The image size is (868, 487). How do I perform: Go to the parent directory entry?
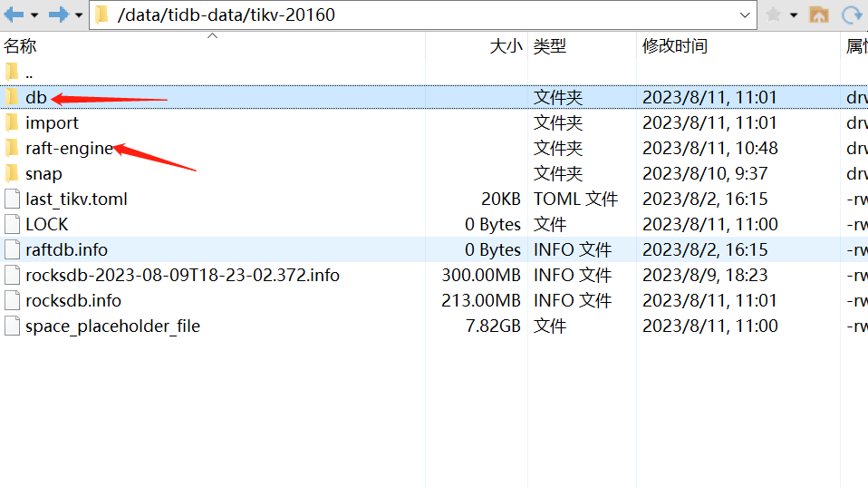pyautogui.click(x=29, y=72)
